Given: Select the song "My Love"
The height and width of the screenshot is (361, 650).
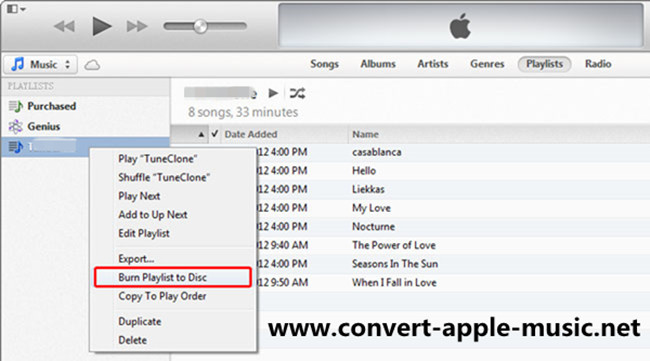Looking at the screenshot, I should point(371,208).
